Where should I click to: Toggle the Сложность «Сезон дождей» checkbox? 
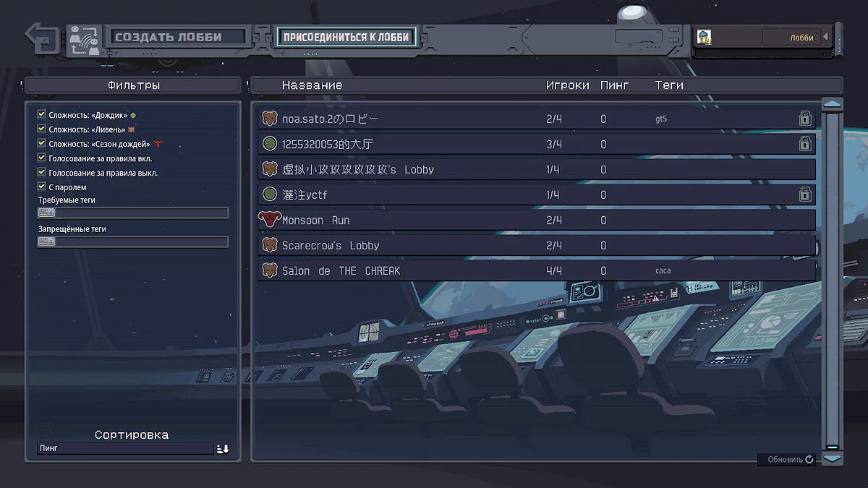click(x=42, y=143)
